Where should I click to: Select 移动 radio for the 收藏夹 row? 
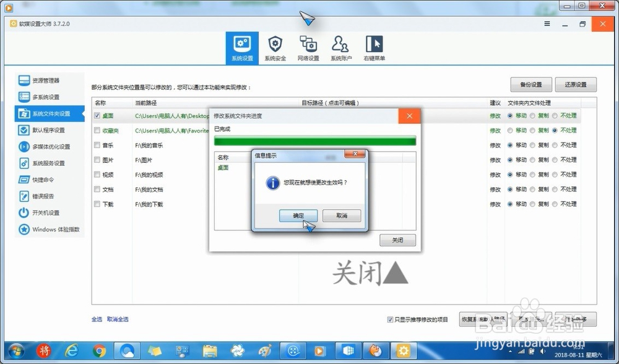click(510, 130)
